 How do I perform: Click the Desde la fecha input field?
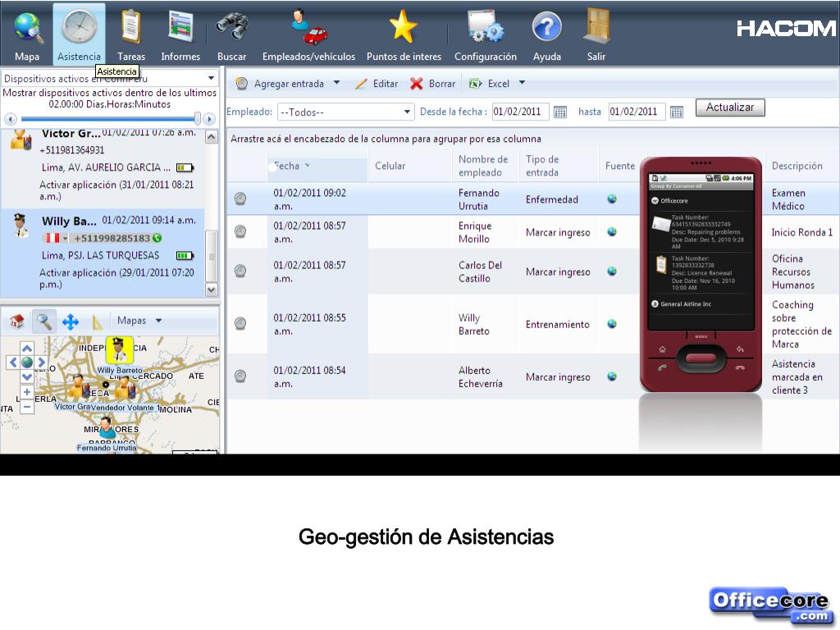click(520, 112)
